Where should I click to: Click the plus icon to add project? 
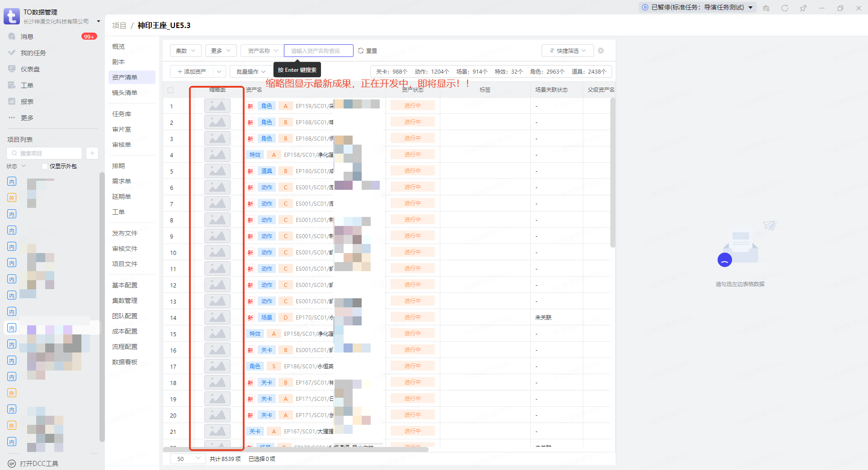(92, 153)
